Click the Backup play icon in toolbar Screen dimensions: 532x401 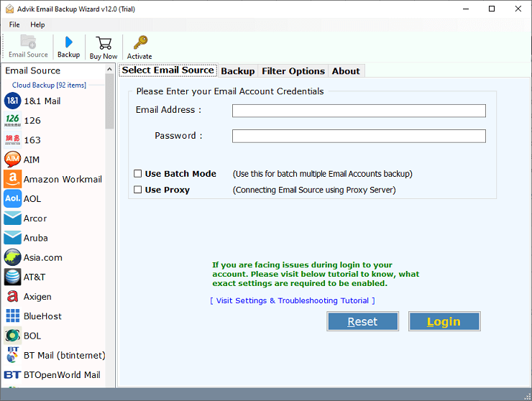(68, 42)
